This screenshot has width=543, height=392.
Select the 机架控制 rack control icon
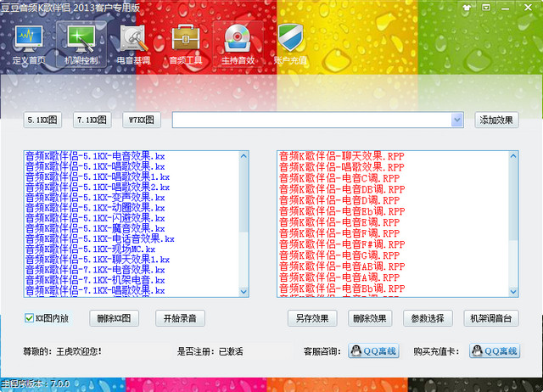coord(81,42)
